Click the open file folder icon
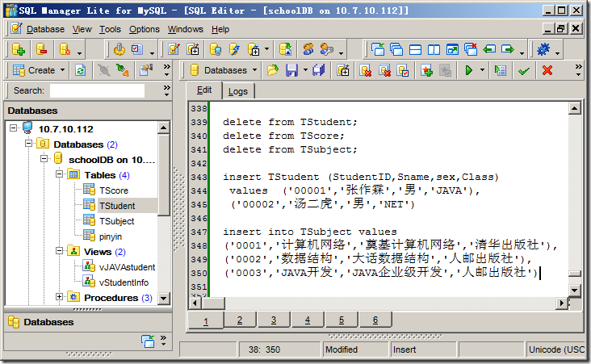 pyautogui.click(x=272, y=70)
